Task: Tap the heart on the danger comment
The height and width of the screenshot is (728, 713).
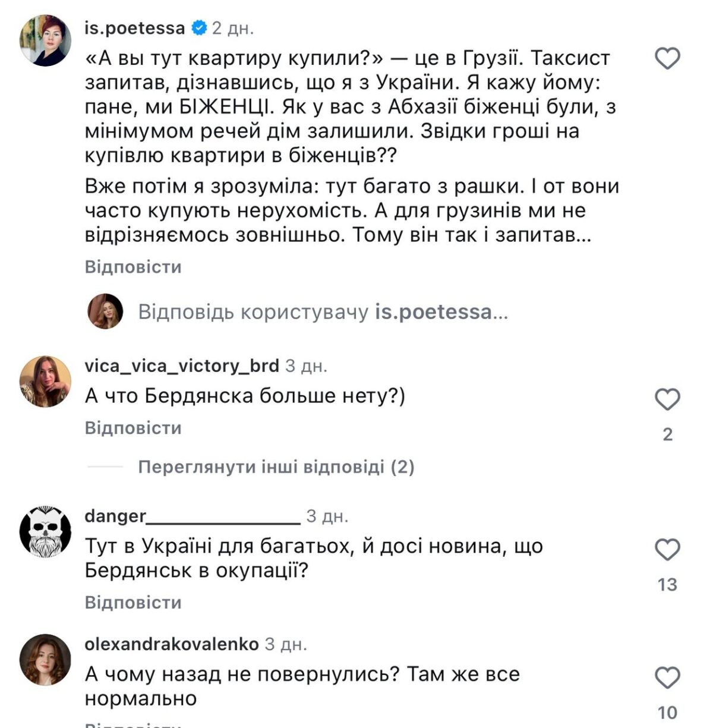Action: (667, 549)
